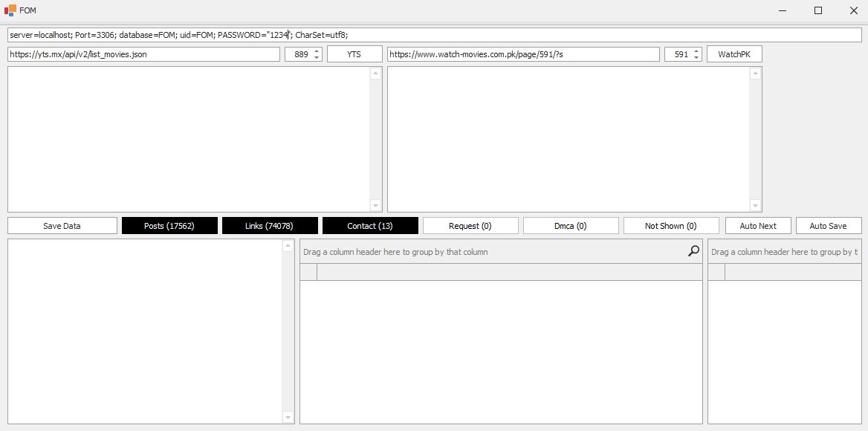Increment the YTS page number spinner

click(x=317, y=51)
